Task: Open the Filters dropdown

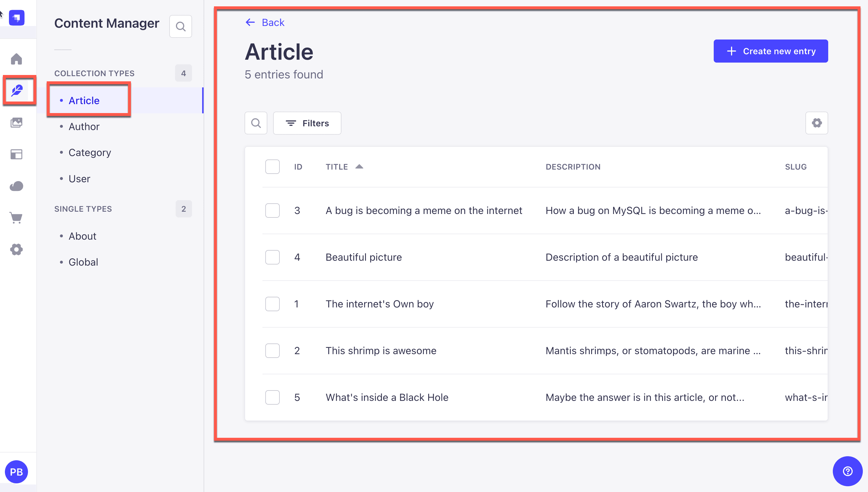Action: [x=307, y=123]
